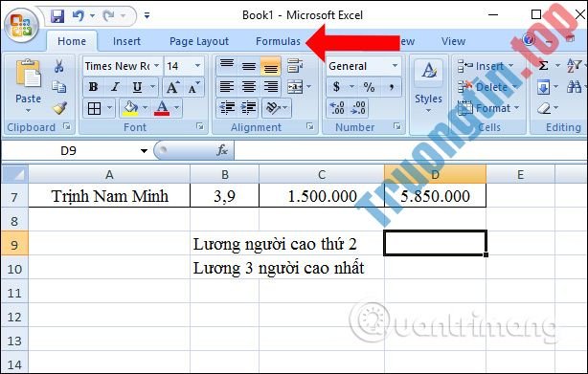Save the workbook with floppy disk icon
Viewport: 588px width, 374px height.
tap(57, 16)
